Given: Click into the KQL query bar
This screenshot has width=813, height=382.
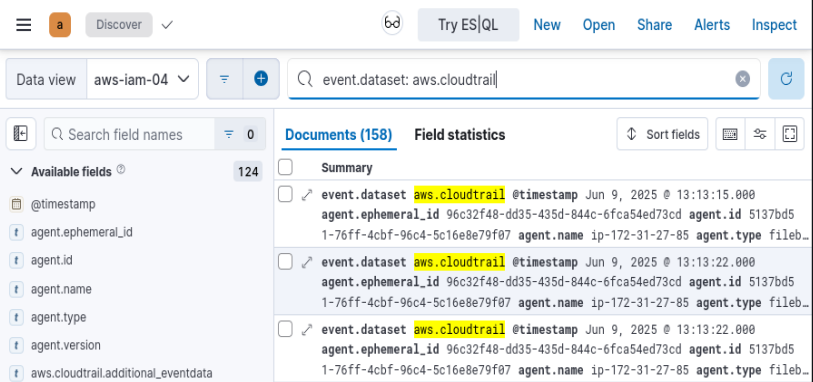Looking at the screenshot, I should [x=524, y=79].
